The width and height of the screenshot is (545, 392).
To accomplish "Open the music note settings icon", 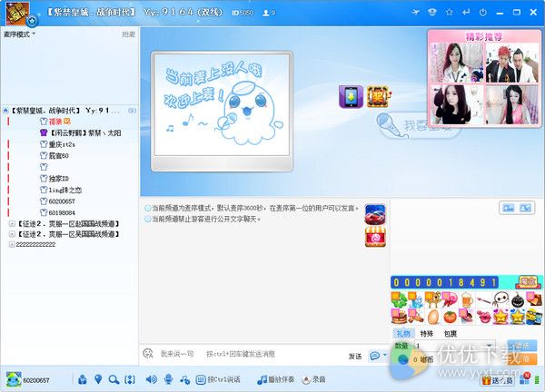I will point(184,380).
